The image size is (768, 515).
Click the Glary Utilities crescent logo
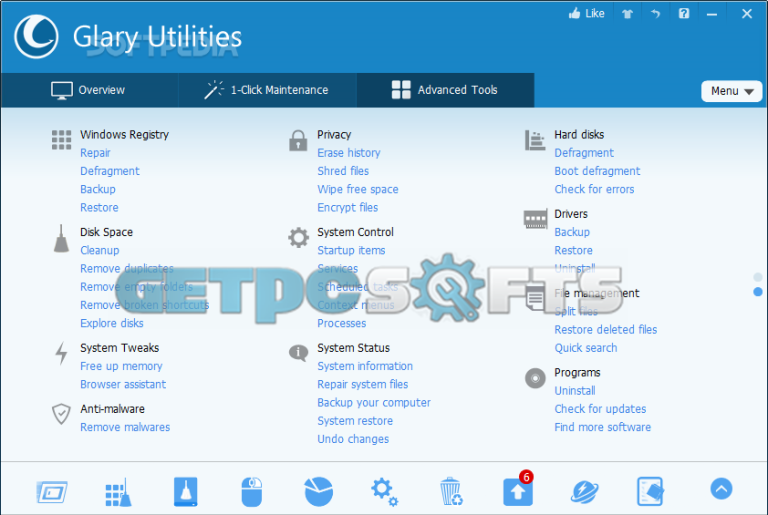pos(36,36)
